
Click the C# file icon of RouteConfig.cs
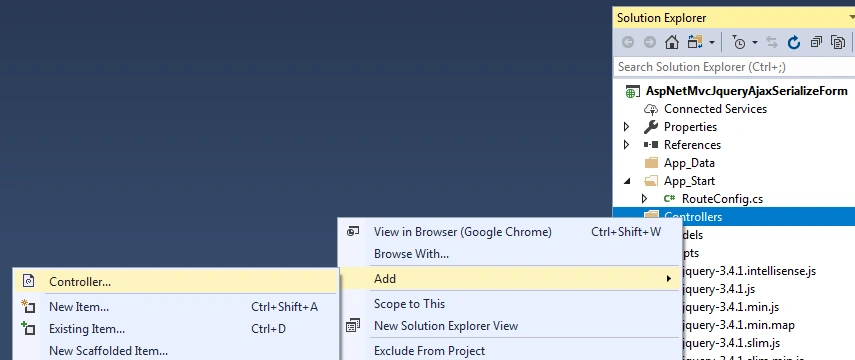(669, 199)
